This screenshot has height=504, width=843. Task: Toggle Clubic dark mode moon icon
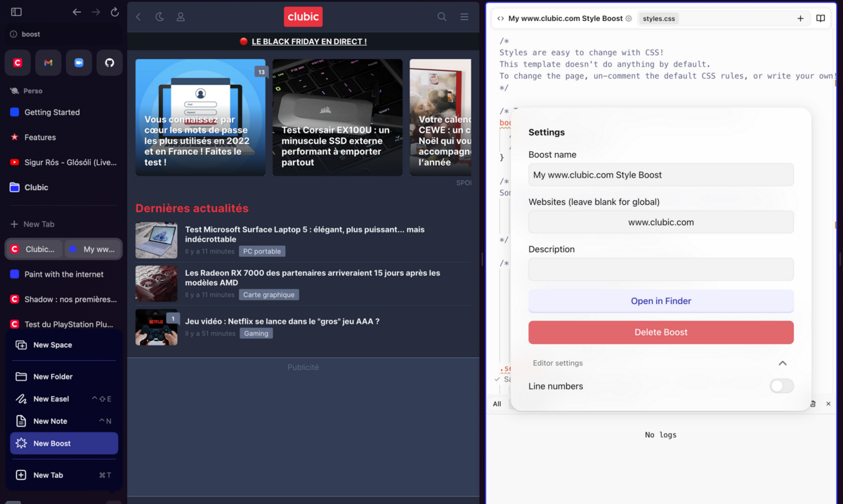click(x=159, y=17)
